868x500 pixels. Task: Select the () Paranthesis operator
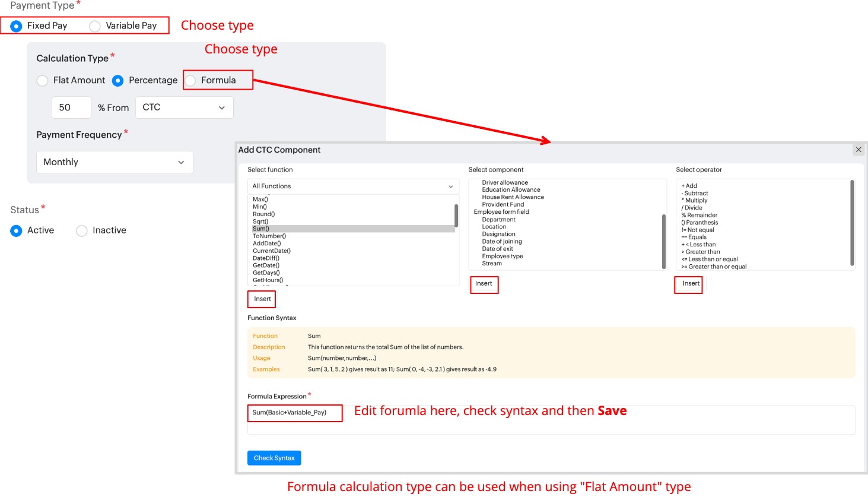click(x=700, y=223)
